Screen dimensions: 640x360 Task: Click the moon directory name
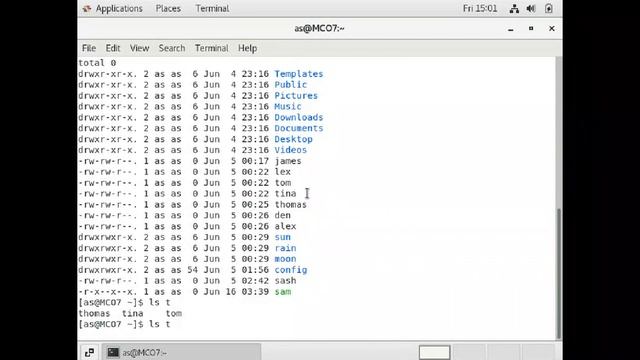[285, 259]
